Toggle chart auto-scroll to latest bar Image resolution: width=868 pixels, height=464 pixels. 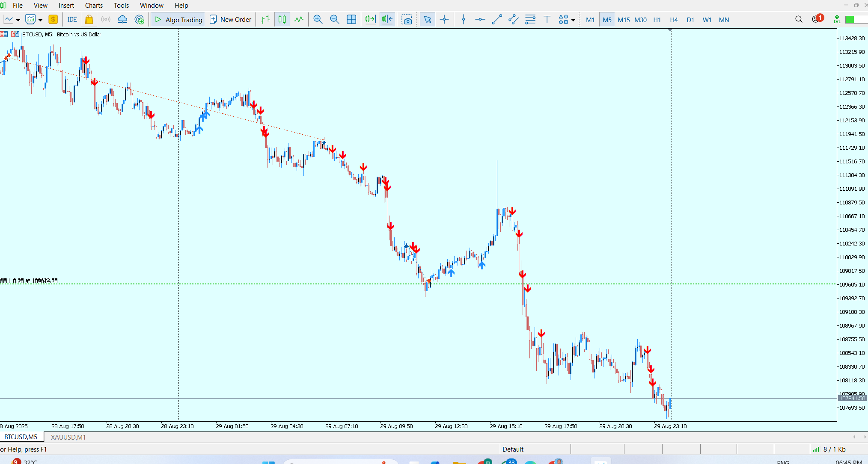[370, 20]
